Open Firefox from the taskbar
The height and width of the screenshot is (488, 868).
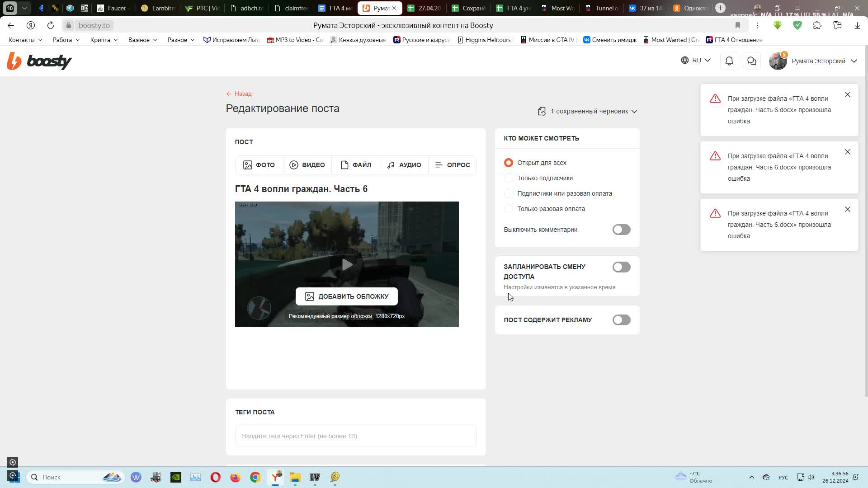click(236, 477)
